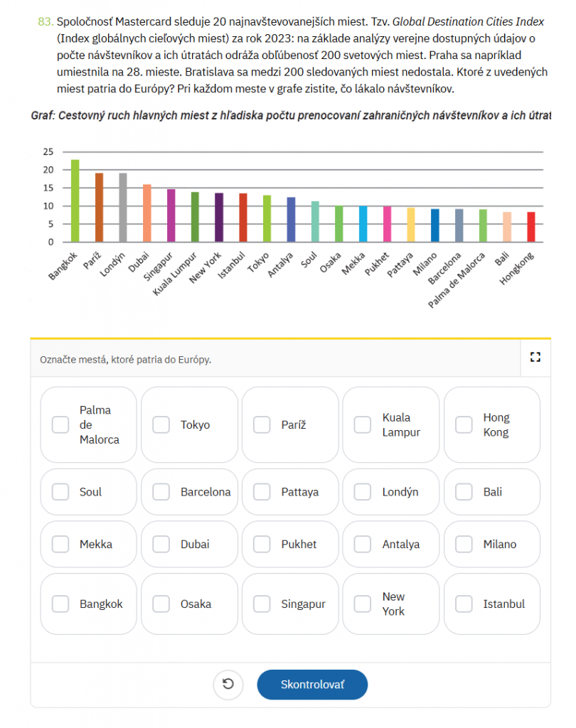
Task: Mark the Barcelona checkbox
Action: (x=161, y=492)
